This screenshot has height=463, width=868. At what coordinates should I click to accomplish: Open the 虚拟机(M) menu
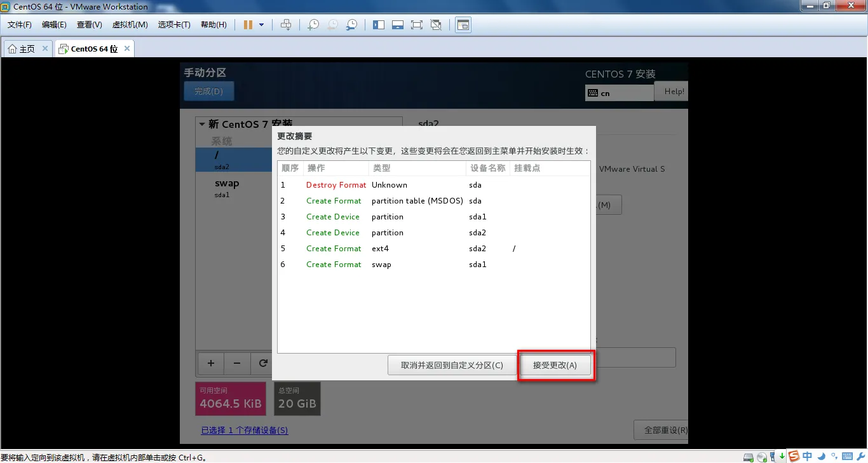tap(130, 25)
